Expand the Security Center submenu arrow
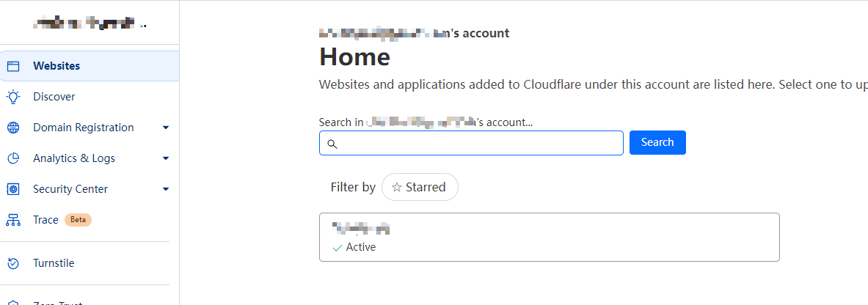Image resolution: width=868 pixels, height=305 pixels. coord(166,189)
